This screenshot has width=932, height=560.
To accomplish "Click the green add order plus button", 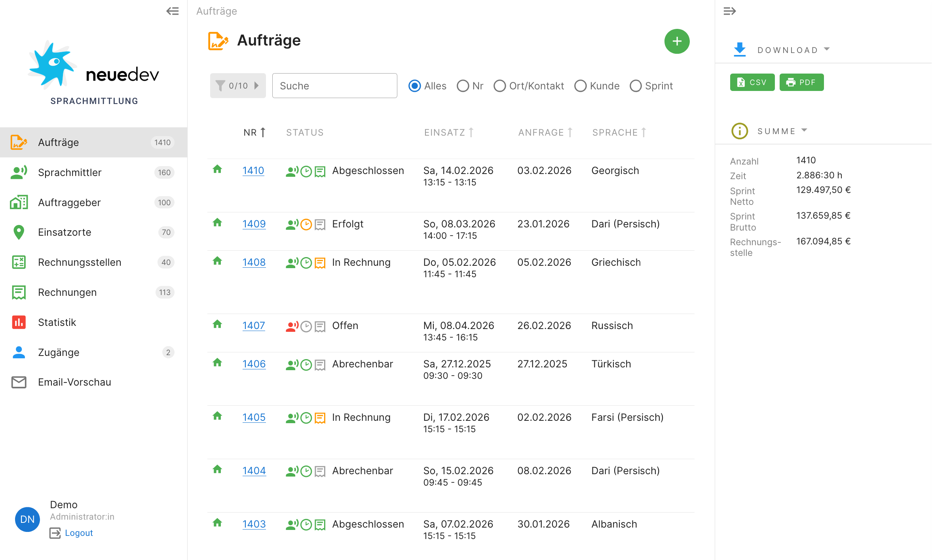I will pyautogui.click(x=677, y=41).
